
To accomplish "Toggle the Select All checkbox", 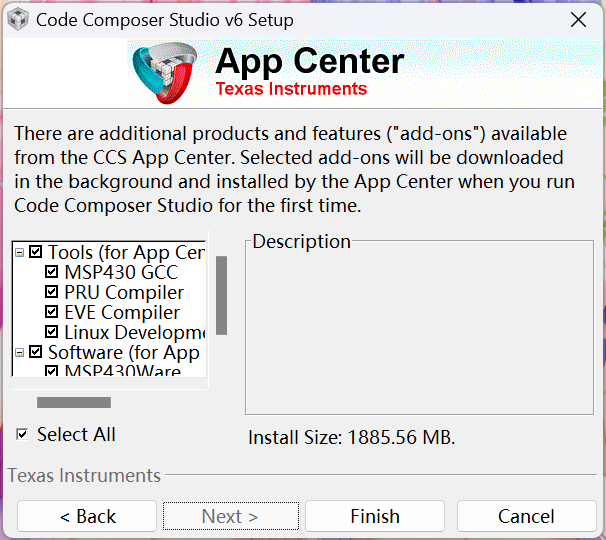I will click(22, 434).
